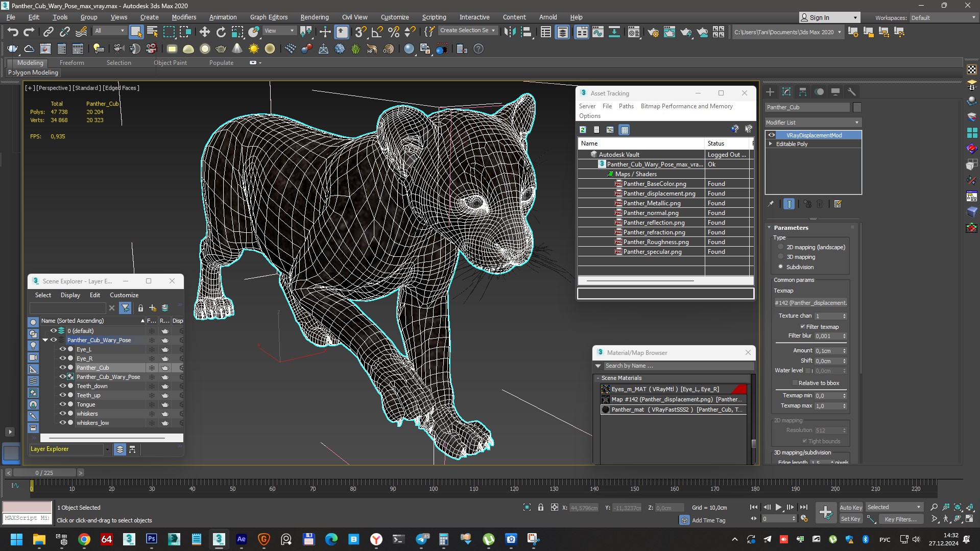Viewport: 980px width, 551px height.
Task: Click the lock icon in Scene Explorer toolbar
Action: click(140, 308)
